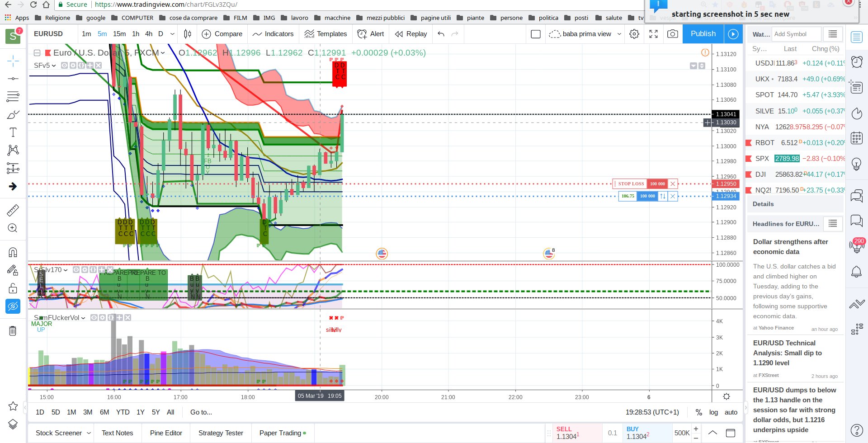The height and width of the screenshot is (443, 868).
Task: Toggle magnet mode for drawings
Action: click(x=13, y=252)
